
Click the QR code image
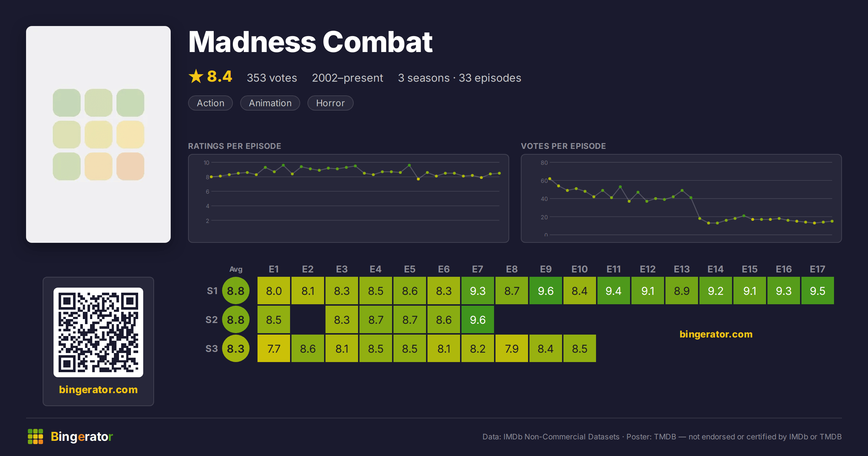(x=98, y=332)
